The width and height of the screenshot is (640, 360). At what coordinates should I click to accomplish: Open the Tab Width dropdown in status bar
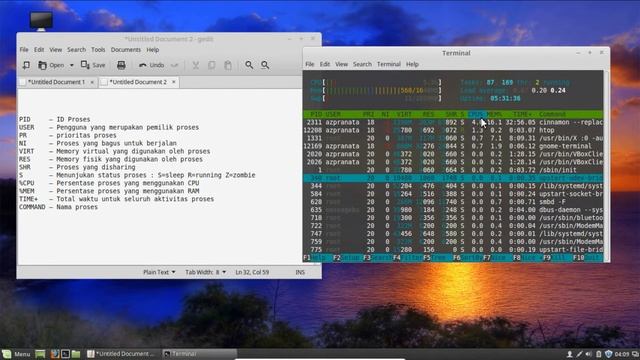pyautogui.click(x=205, y=272)
